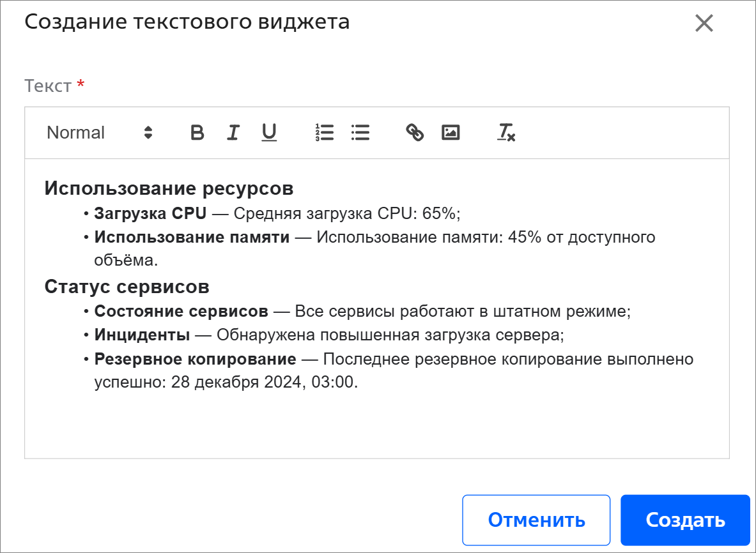The width and height of the screenshot is (756, 553).
Task: Click the Использование памяти bullet text
Action: (x=192, y=237)
